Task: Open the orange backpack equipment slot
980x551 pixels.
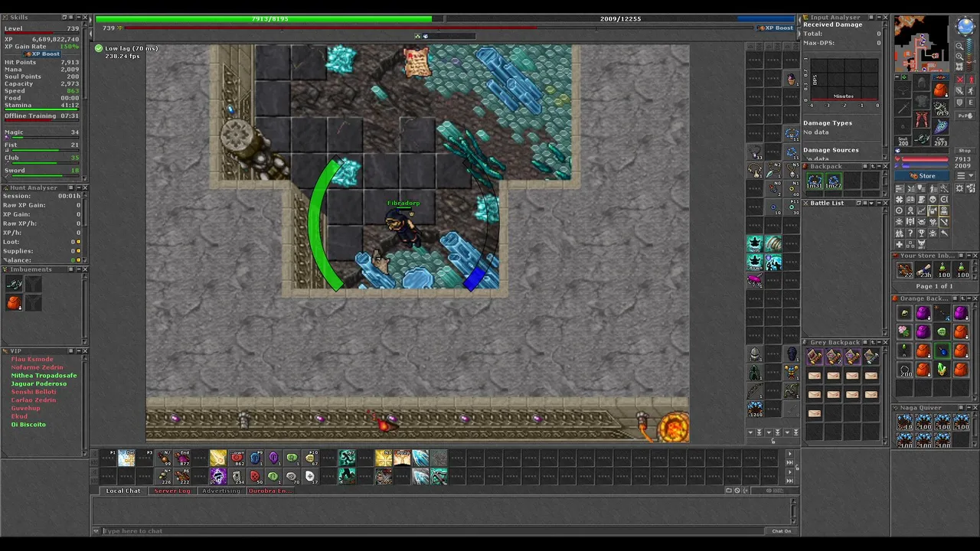Action: [939, 90]
